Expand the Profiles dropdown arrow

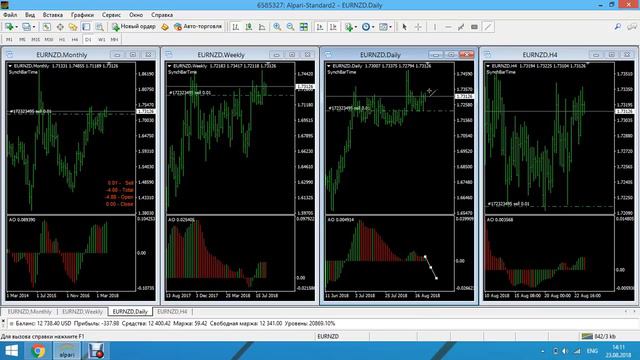pyautogui.click(x=34, y=27)
